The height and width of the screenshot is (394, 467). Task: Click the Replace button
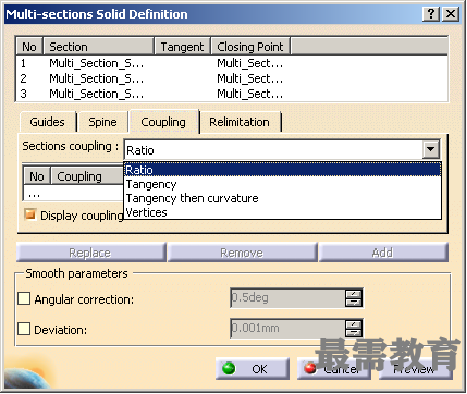pyautogui.click(x=90, y=253)
